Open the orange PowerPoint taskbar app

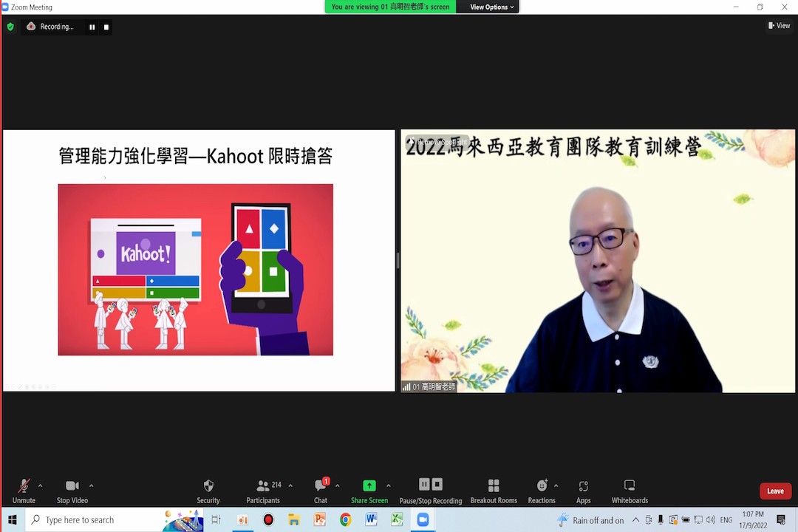(243, 519)
